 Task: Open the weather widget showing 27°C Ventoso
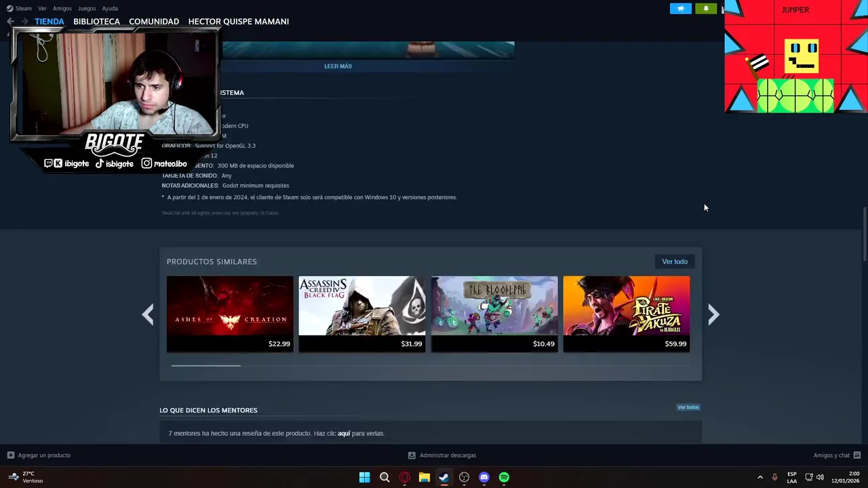[x=26, y=477]
